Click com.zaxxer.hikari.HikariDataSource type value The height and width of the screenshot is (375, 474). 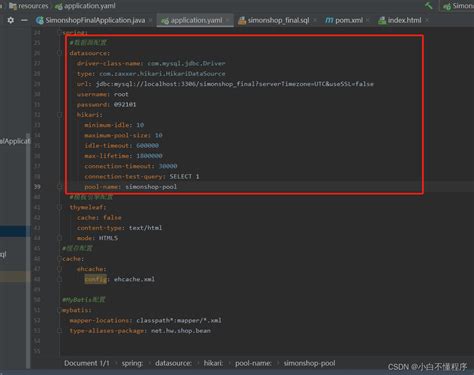coord(162,74)
